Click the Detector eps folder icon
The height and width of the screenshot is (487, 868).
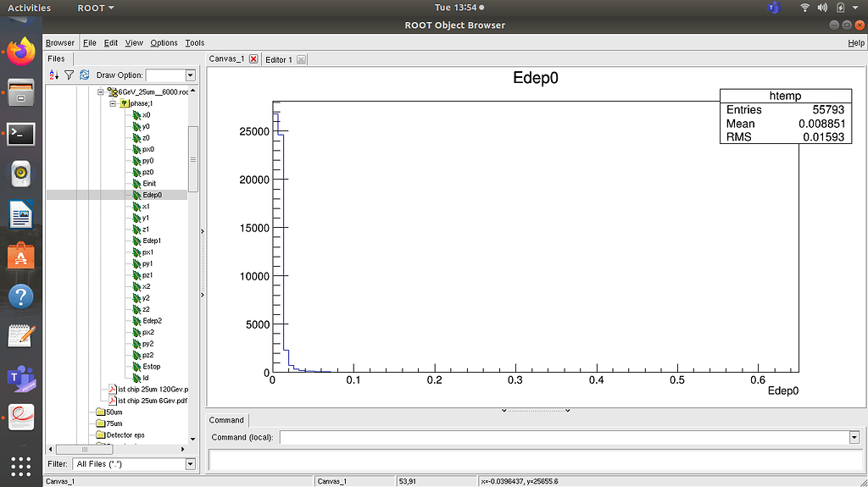click(x=100, y=435)
